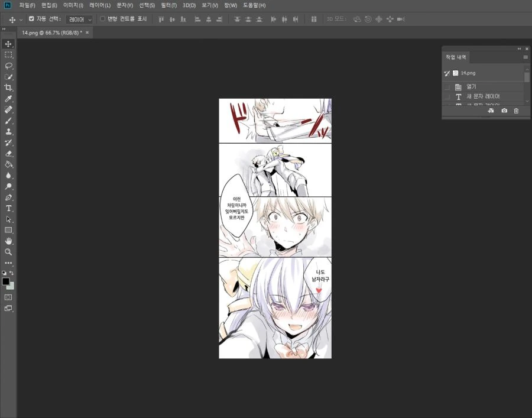The width and height of the screenshot is (532, 418).
Task: Select the Quick Selection tool
Action: click(8, 77)
